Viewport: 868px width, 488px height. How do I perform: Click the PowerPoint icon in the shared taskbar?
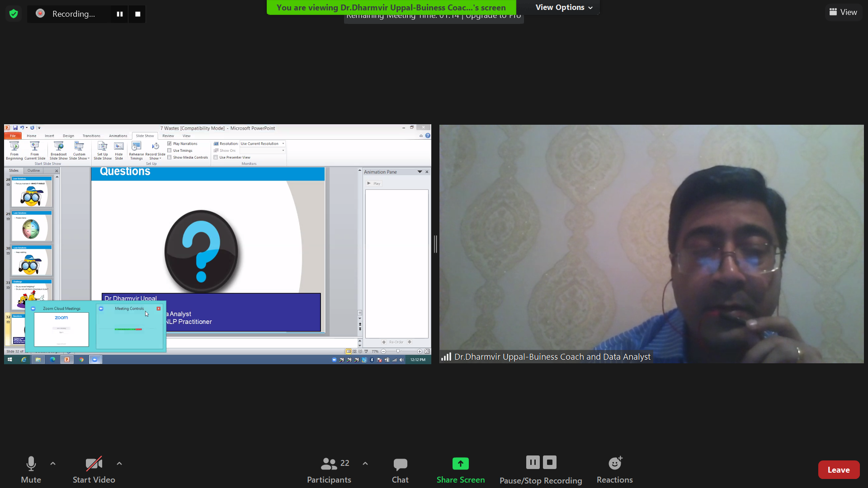[67, 360]
